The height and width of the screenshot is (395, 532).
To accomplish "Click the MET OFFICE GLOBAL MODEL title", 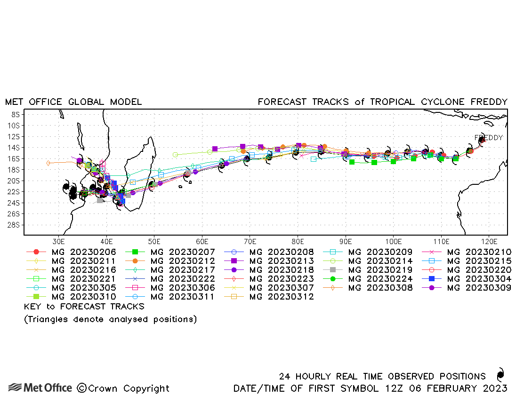I will (73, 102).
